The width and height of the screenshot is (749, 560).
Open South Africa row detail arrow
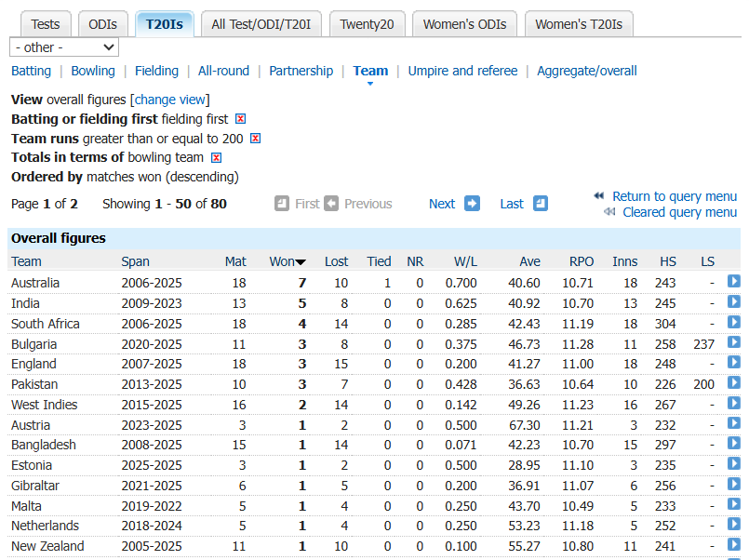734,322
